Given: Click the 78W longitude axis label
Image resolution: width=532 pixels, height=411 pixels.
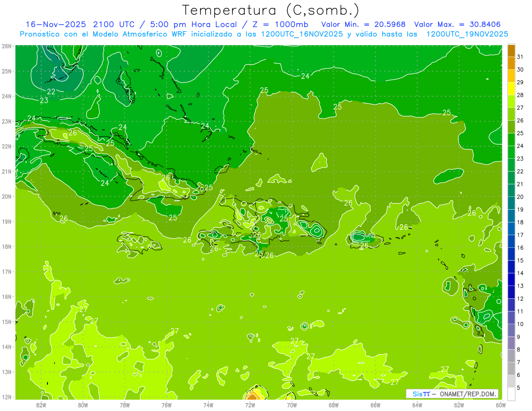Looking at the screenshot, I should point(125,405).
